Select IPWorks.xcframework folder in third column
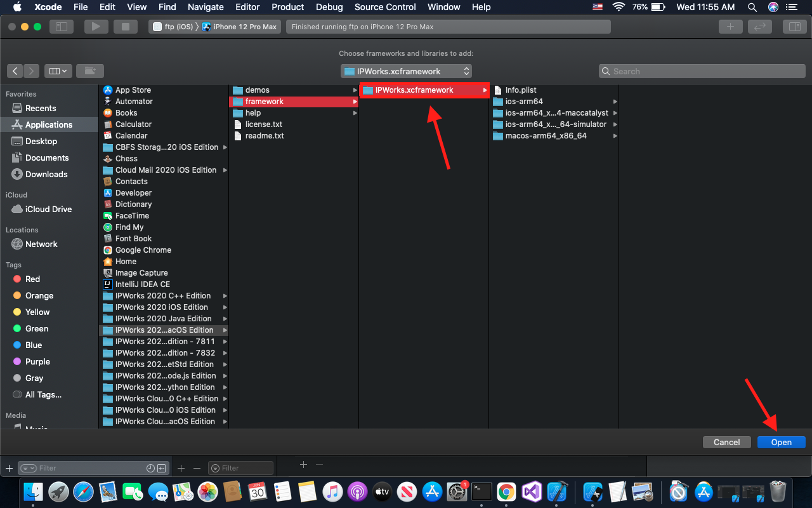812x508 pixels. tap(424, 90)
